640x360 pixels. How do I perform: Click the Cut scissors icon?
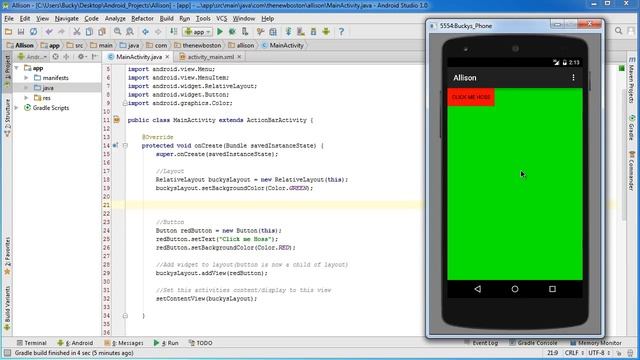(76, 31)
